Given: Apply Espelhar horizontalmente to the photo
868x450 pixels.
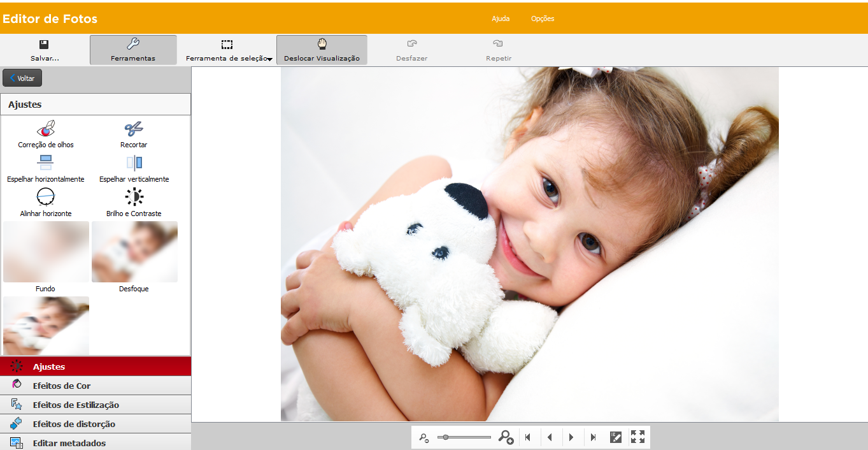Looking at the screenshot, I should click(x=46, y=163).
